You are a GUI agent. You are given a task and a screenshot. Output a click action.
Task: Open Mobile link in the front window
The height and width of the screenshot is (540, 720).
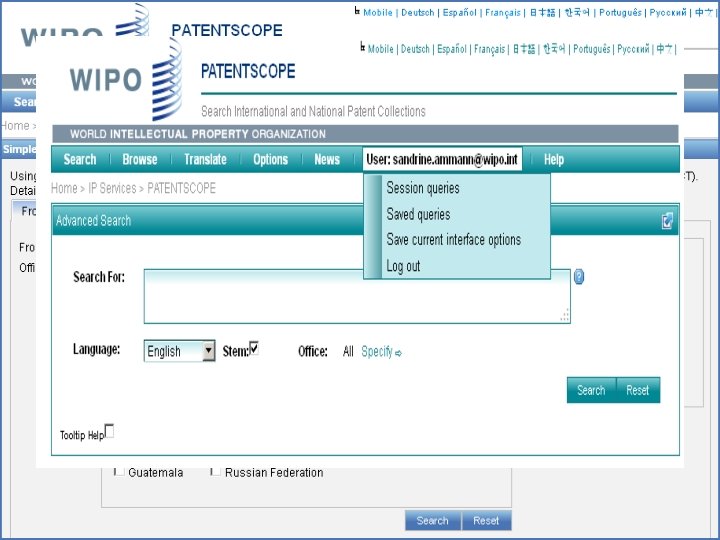point(381,49)
